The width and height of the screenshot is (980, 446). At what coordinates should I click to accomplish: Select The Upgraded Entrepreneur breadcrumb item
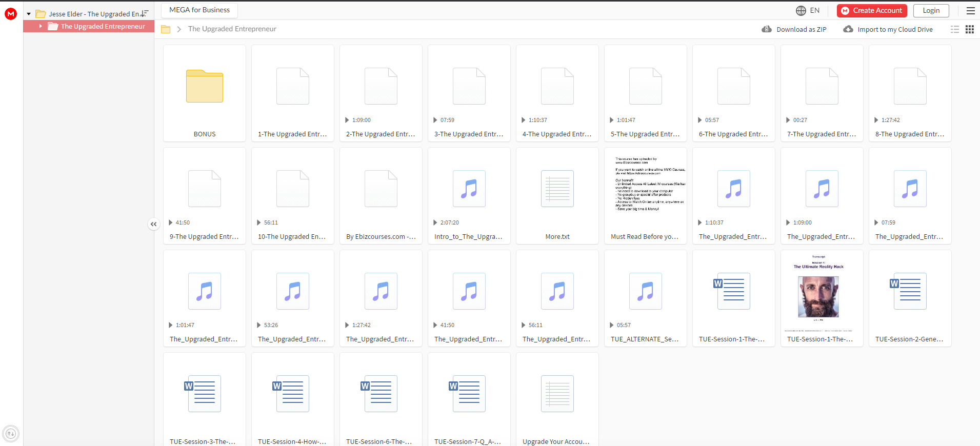point(232,29)
